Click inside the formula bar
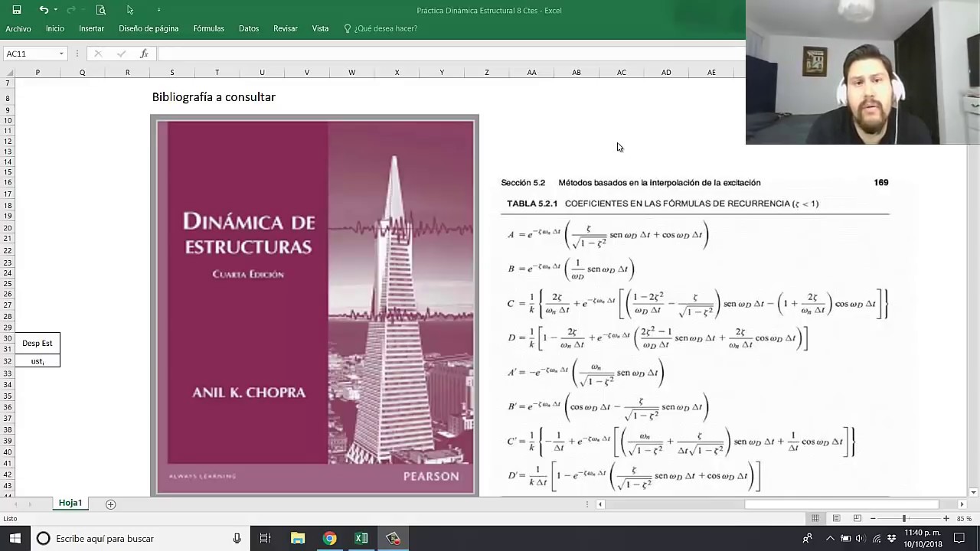The width and height of the screenshot is (980, 551). click(x=450, y=54)
